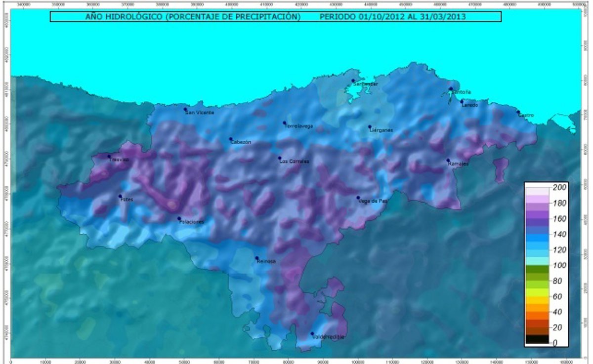Click the Castro marker on the coast
This screenshot has height=364, width=593.
[518, 112]
